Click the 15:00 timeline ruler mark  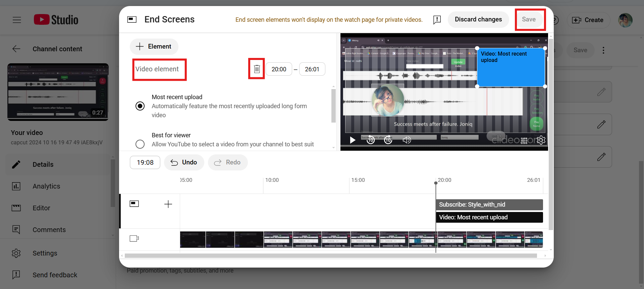358,180
